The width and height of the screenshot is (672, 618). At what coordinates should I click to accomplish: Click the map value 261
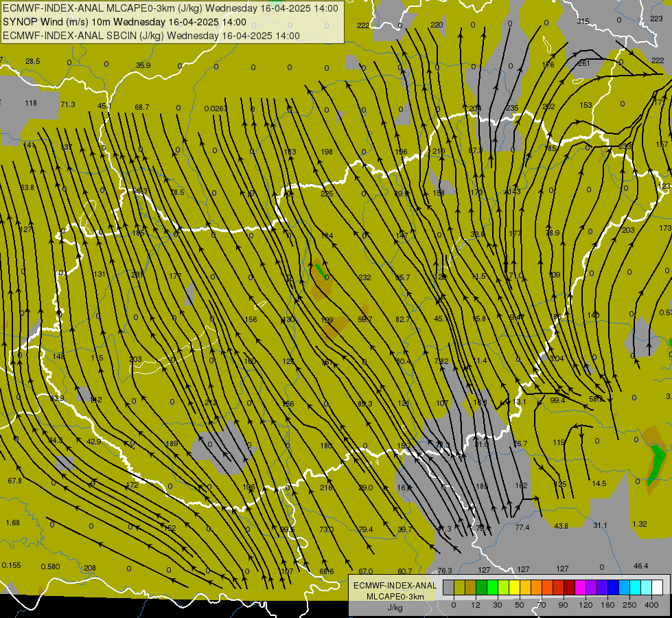coord(584,63)
